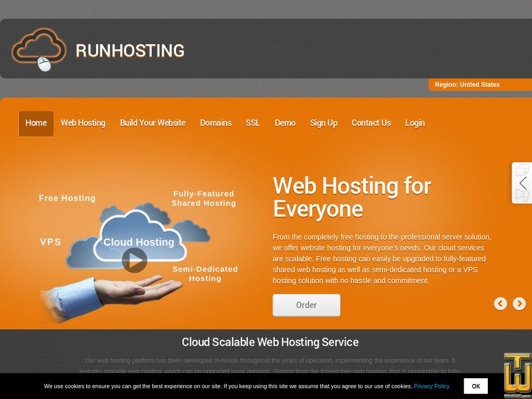The width and height of the screenshot is (532, 399).
Task: Click Sign Up in navigation
Action: pos(323,123)
